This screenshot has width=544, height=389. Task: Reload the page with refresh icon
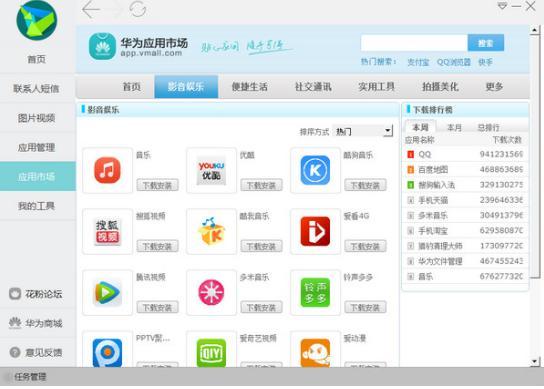click(x=138, y=9)
